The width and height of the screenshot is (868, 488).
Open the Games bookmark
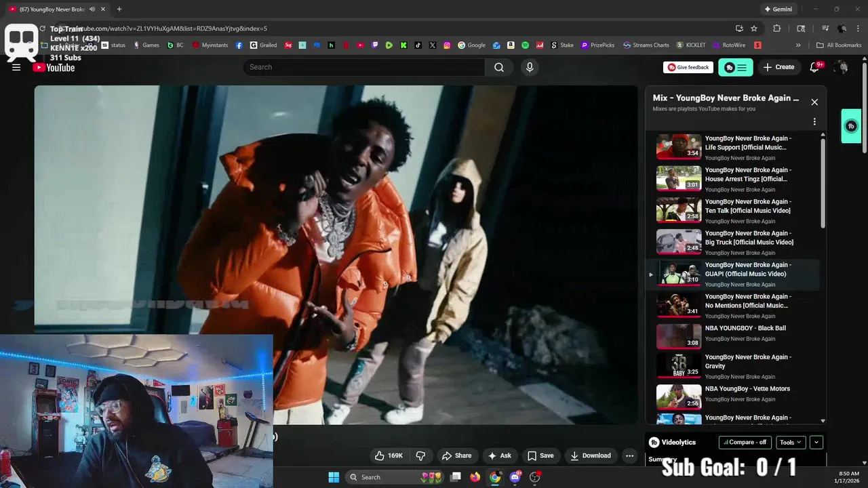pos(146,45)
